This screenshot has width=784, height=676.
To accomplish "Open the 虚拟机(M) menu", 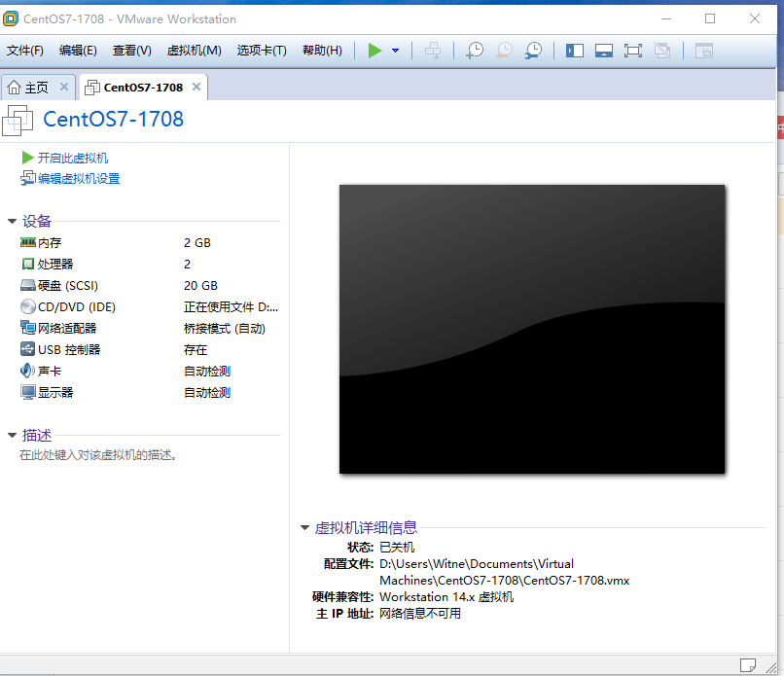I will point(194,51).
